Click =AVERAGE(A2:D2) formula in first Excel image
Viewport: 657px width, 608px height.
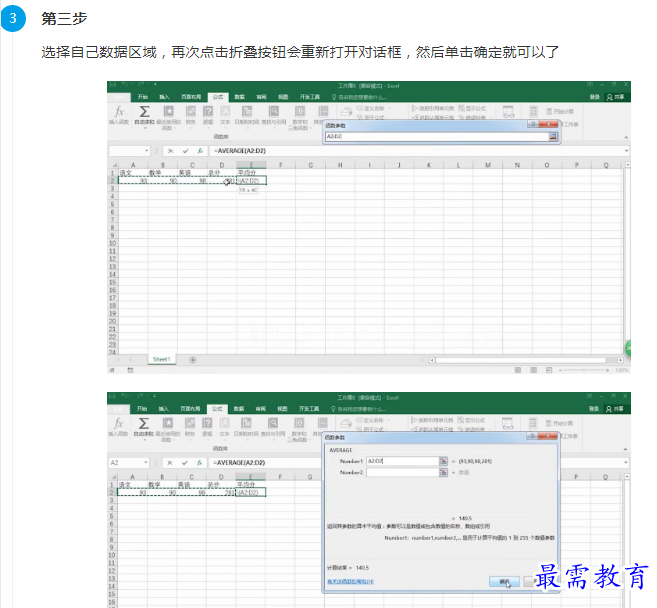(x=240, y=151)
